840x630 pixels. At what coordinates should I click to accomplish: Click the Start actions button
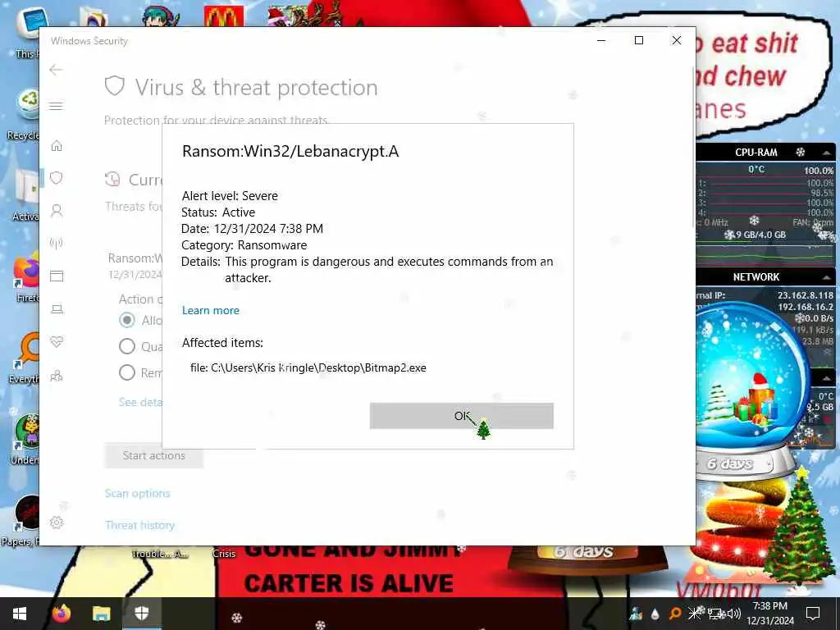(x=153, y=455)
